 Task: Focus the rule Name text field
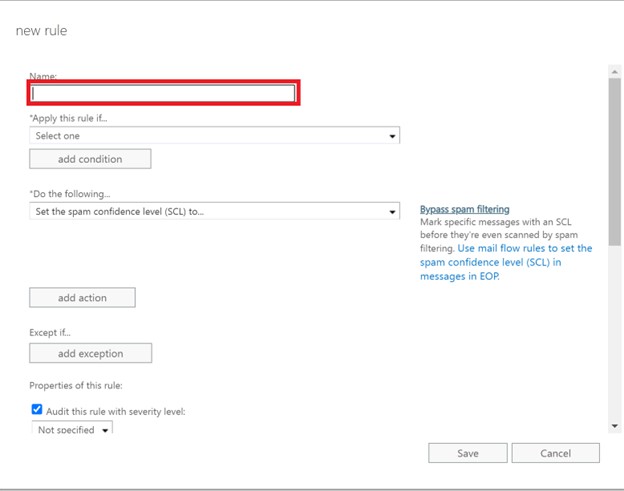(x=163, y=94)
